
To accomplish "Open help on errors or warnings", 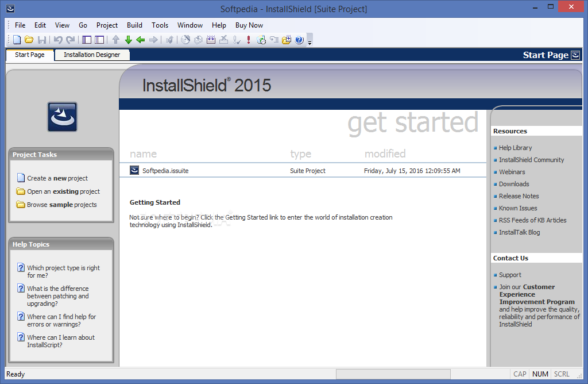I will click(x=61, y=320).
